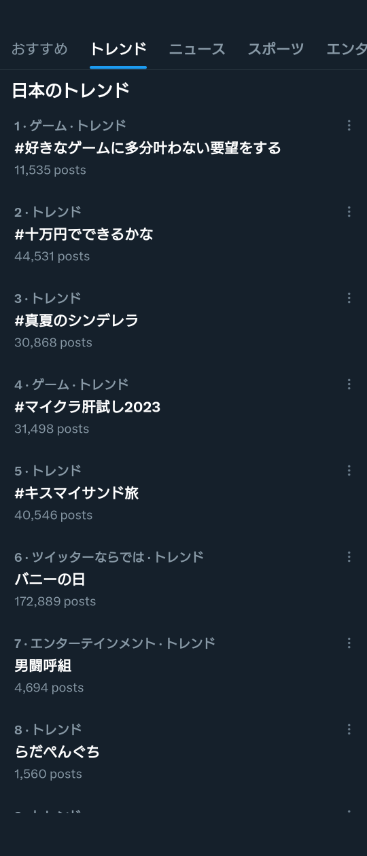Select the トレンド tab
367x856 pixels.
click(118, 49)
